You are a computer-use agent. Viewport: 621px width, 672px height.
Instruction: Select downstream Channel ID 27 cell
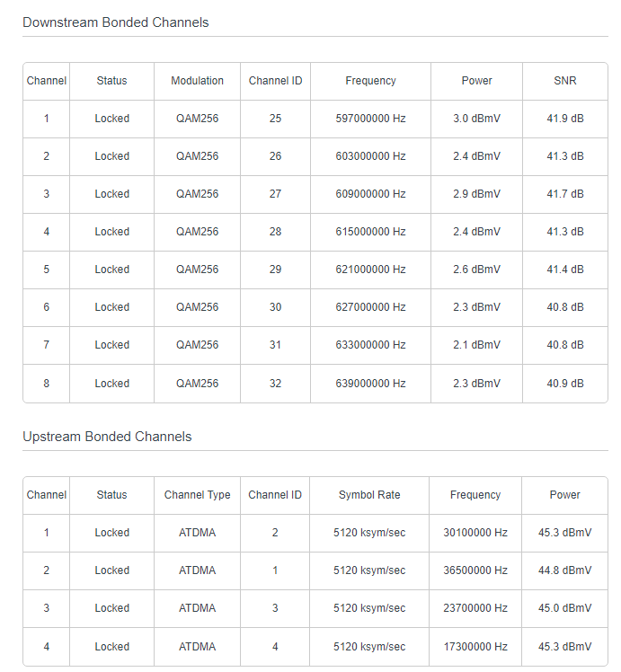pyautogui.click(x=275, y=194)
